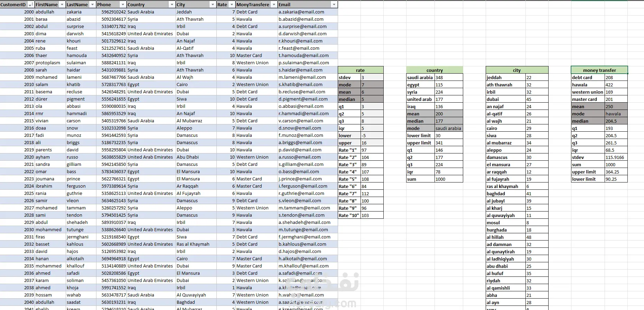Select the 'riydah' city label

click(506, 281)
